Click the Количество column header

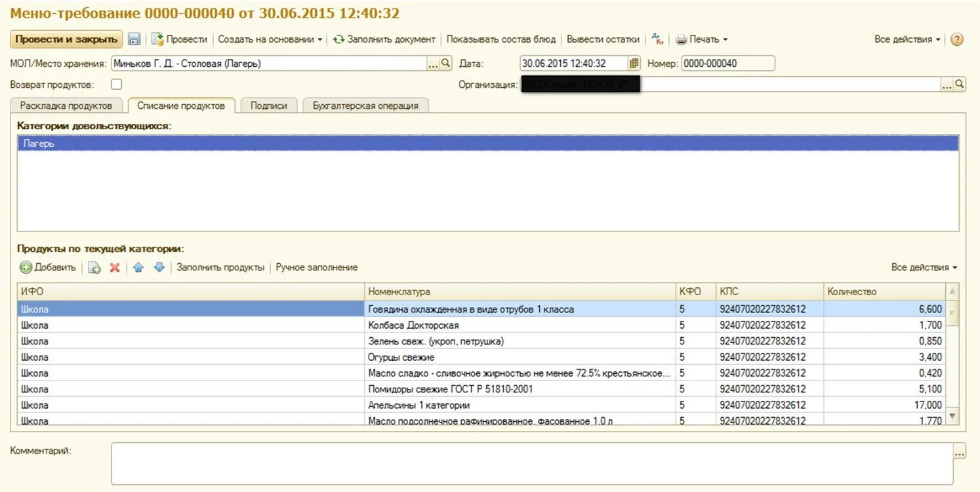click(885, 292)
